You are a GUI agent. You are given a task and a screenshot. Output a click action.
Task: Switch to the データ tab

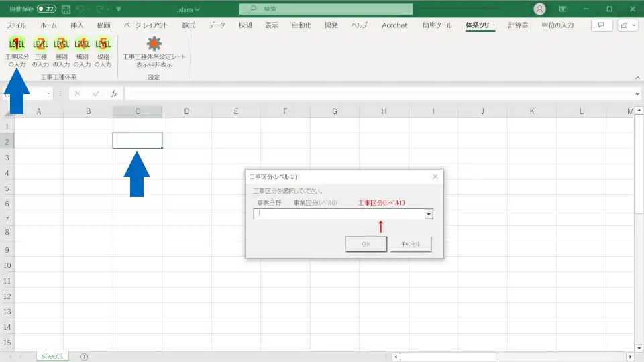coord(217,25)
